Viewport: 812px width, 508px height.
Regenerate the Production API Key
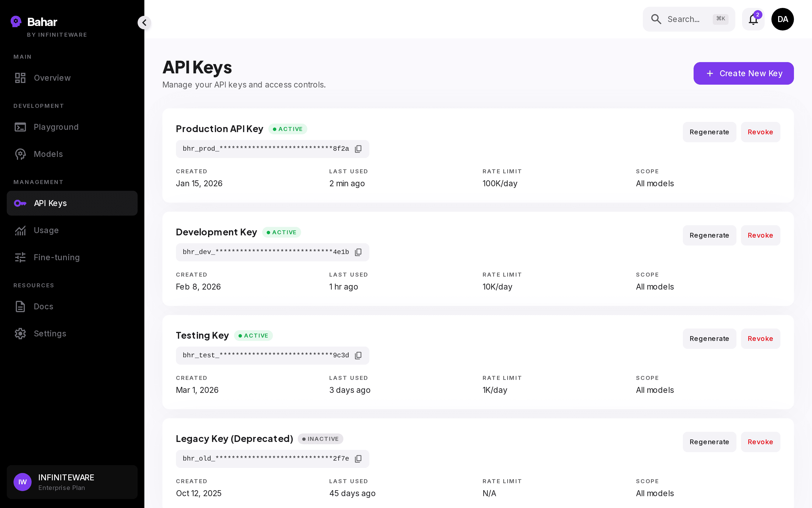coord(709,132)
